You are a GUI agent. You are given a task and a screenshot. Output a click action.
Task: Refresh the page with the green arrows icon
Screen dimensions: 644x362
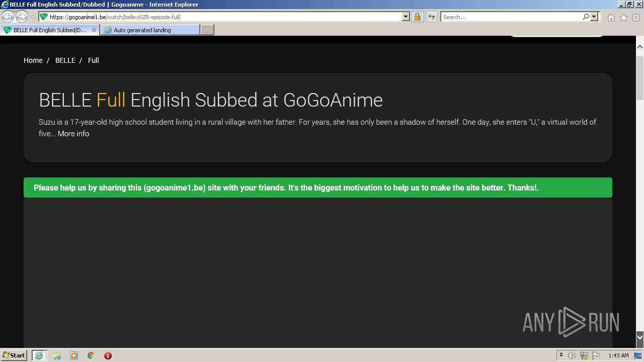coord(432,17)
